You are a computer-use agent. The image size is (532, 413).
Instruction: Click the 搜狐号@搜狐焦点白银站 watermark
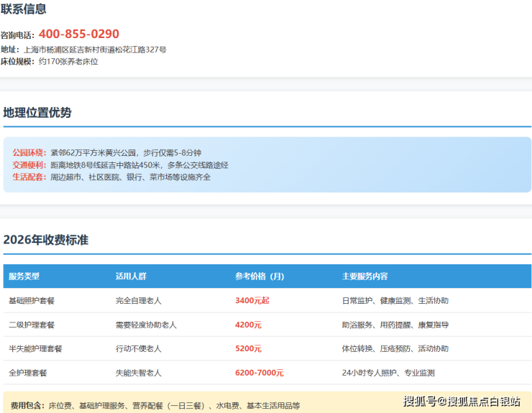(461, 401)
